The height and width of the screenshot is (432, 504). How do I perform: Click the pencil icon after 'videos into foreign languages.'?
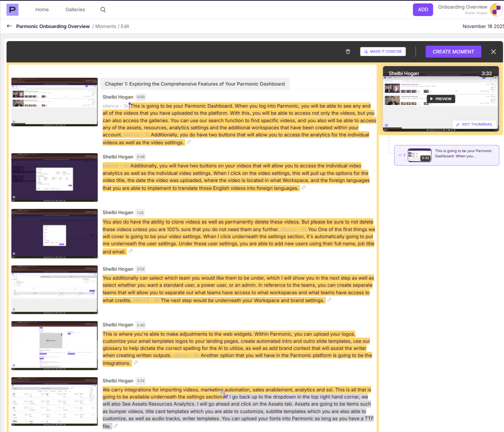pyautogui.click(x=304, y=188)
